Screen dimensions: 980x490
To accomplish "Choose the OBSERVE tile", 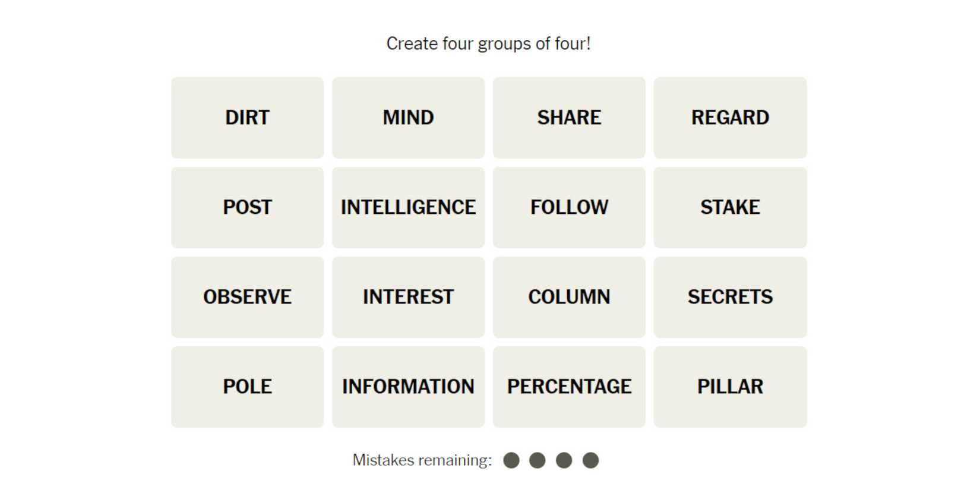I will [x=247, y=297].
